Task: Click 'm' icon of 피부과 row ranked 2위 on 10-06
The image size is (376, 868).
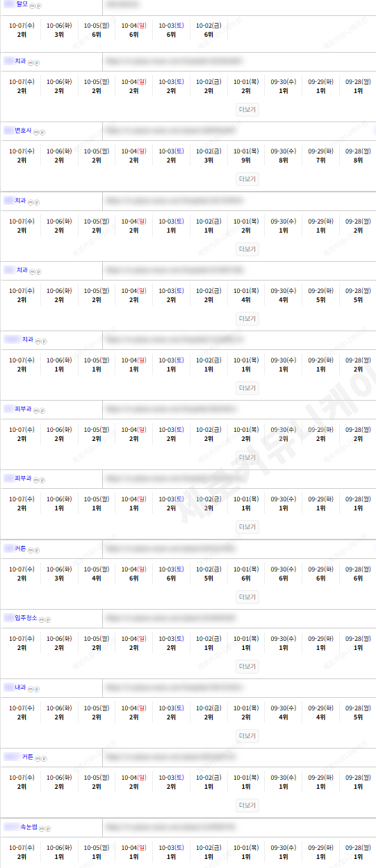Action: tap(38, 410)
